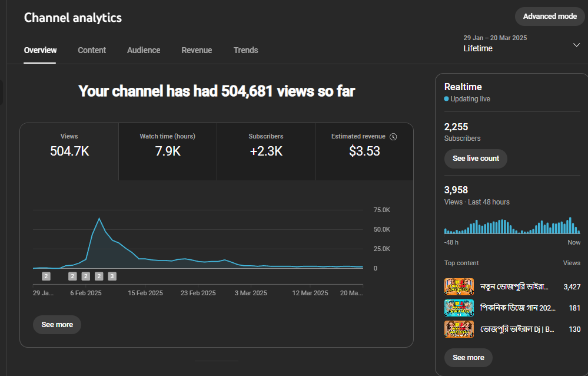Click See more in the Realtime panel

tap(468, 358)
